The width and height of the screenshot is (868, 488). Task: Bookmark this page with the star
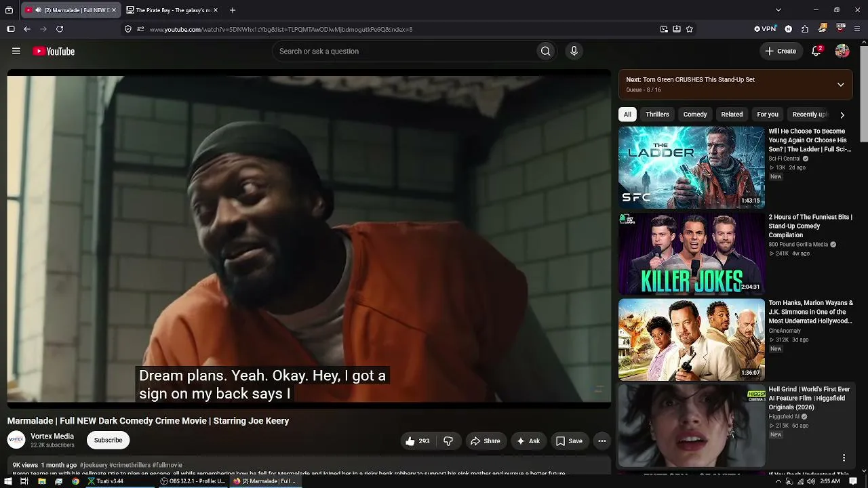690,29
